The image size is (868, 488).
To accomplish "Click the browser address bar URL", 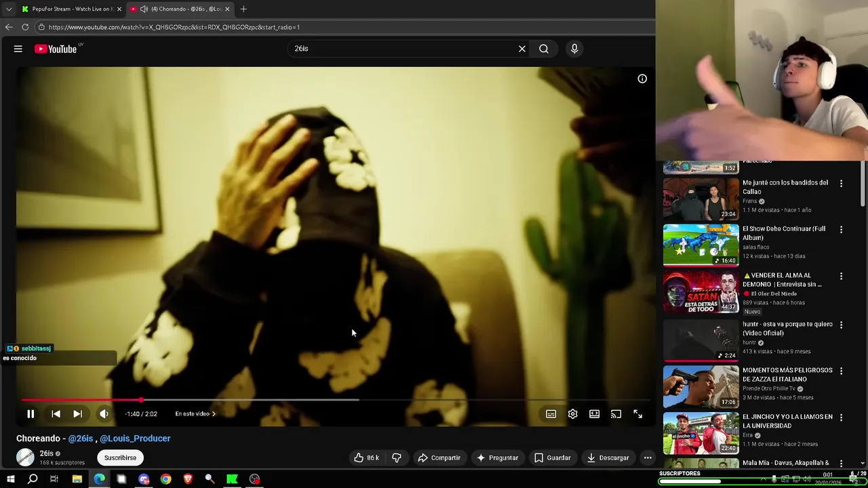I will 174,27.
